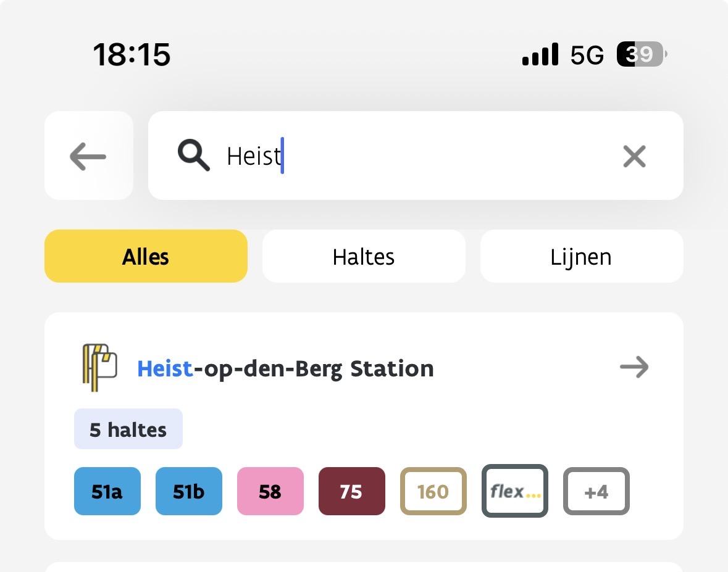Expand the +4 more lines badge
The image size is (728, 572).
coord(596,491)
